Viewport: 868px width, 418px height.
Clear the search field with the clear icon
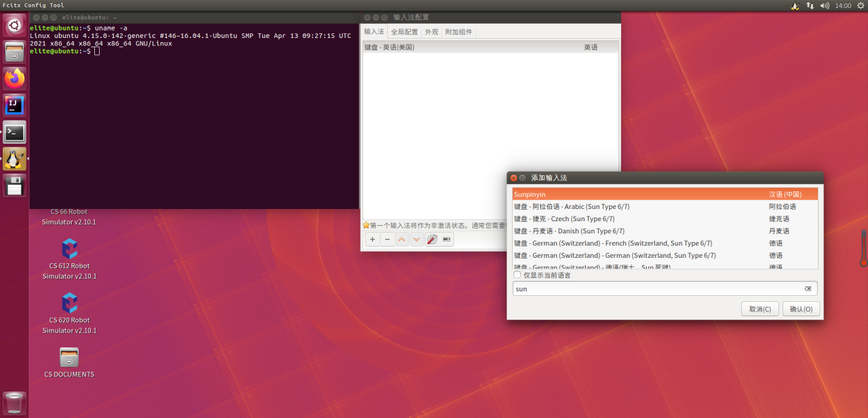(x=808, y=289)
